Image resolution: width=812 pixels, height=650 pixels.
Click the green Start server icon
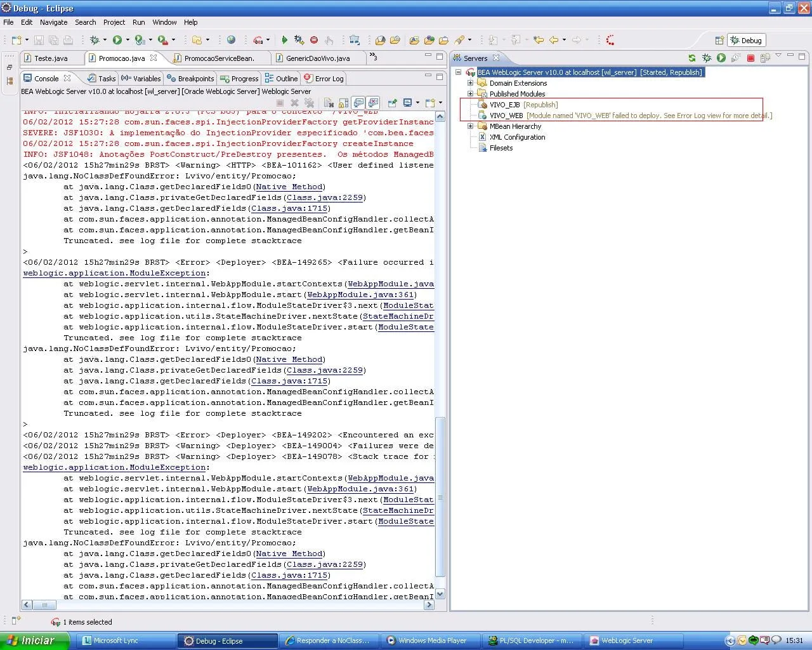coord(721,58)
